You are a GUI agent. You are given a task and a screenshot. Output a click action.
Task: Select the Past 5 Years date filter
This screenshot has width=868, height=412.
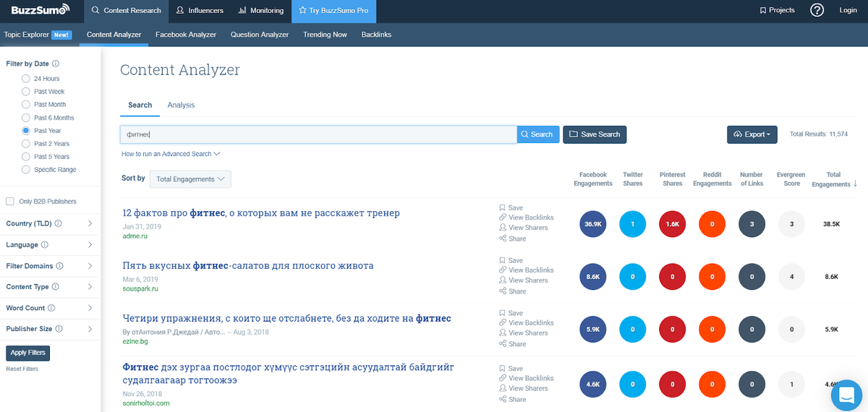coord(26,156)
